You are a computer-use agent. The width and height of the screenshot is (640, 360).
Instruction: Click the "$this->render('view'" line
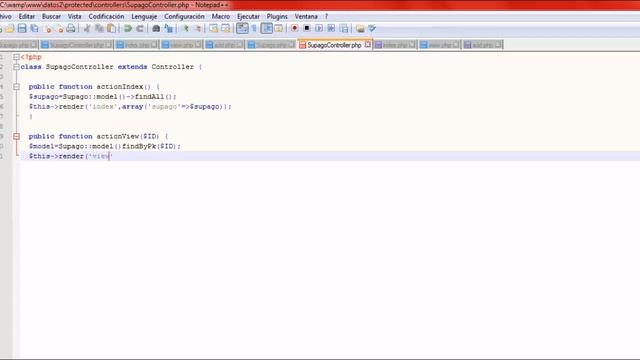71,156
